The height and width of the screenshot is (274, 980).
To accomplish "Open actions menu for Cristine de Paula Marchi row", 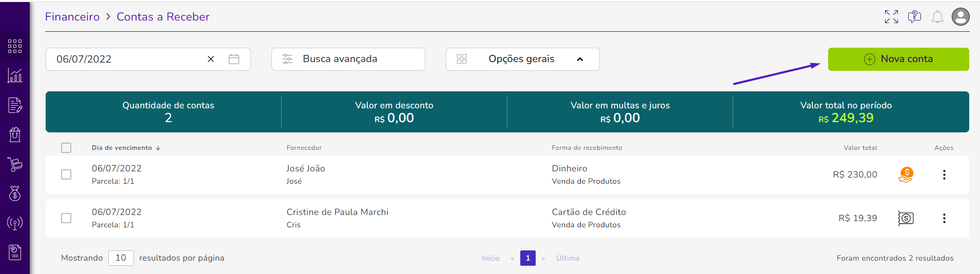I will (x=944, y=218).
